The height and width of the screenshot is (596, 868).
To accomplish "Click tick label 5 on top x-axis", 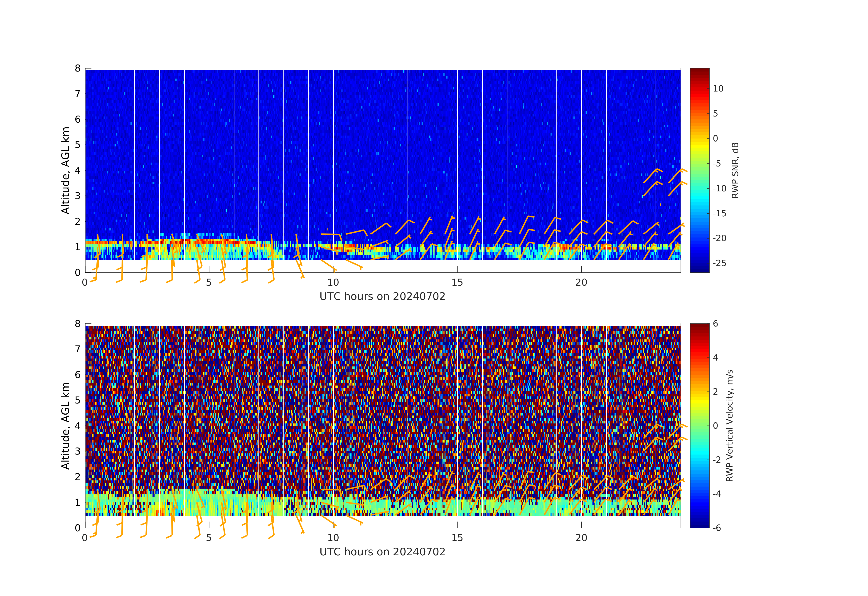I will (x=209, y=282).
